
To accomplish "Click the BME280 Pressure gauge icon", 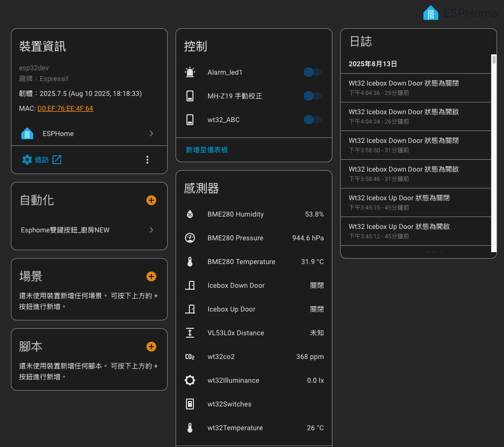I will point(190,238).
